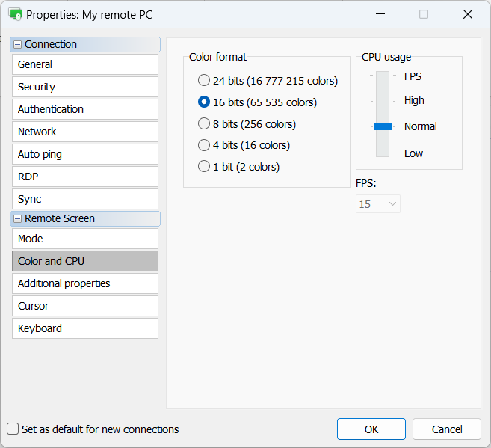
Task: Open the Network page
Action: (x=84, y=132)
